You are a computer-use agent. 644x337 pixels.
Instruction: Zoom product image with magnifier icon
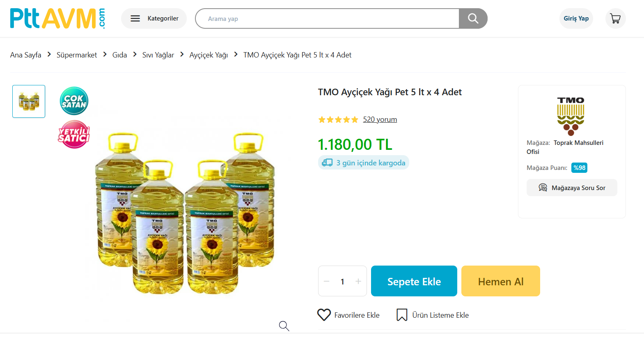(x=284, y=326)
